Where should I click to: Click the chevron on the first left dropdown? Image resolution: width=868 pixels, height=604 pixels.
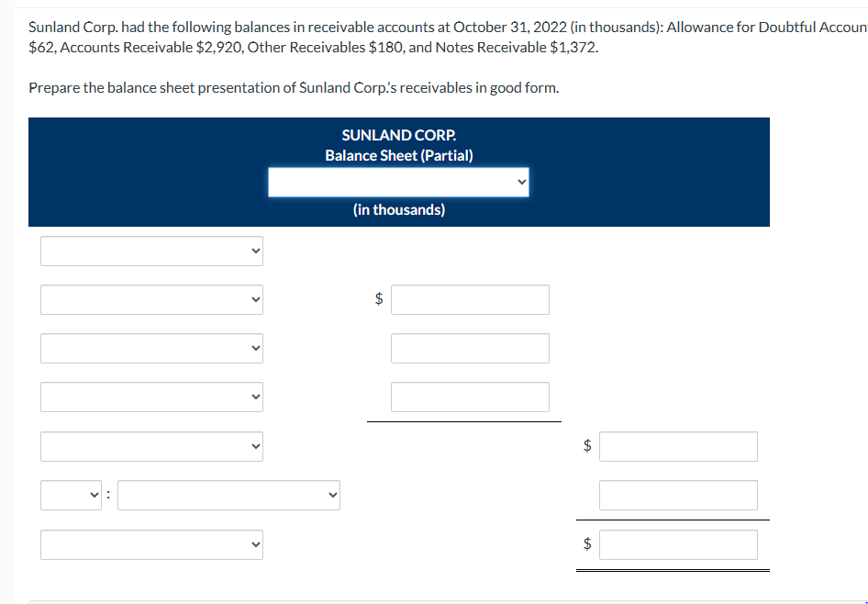coord(254,250)
